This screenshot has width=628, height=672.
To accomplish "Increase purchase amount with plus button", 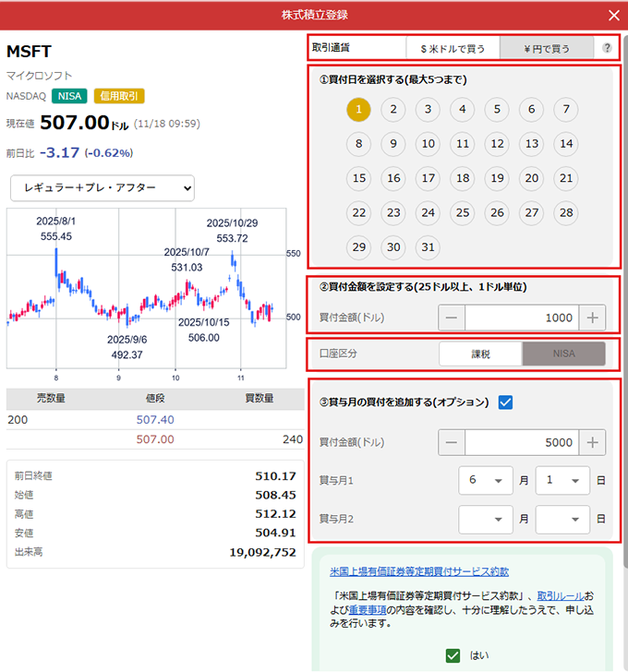I will pos(593,318).
